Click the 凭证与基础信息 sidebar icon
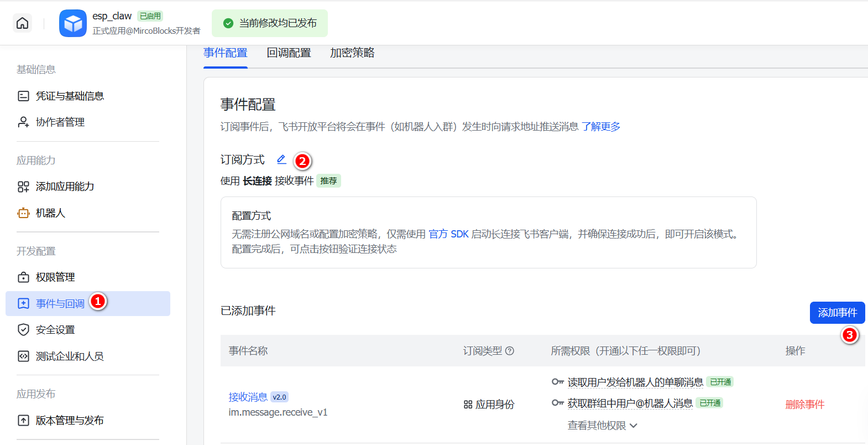This screenshot has width=868, height=445. click(23, 96)
